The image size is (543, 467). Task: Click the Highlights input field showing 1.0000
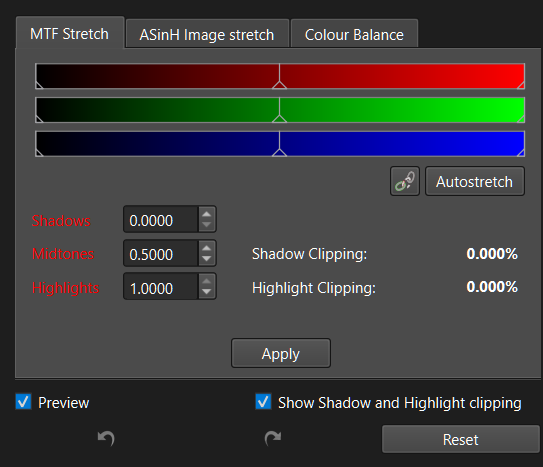tap(161, 287)
